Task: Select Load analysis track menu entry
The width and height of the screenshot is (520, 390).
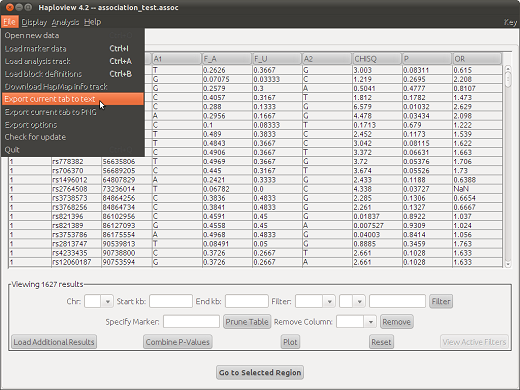Action: pos(73,61)
